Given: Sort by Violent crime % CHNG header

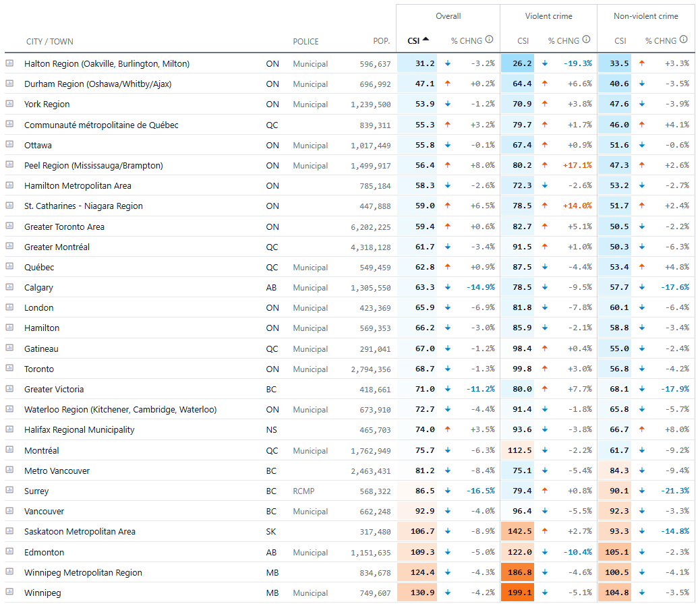Looking at the screenshot, I should (564, 41).
